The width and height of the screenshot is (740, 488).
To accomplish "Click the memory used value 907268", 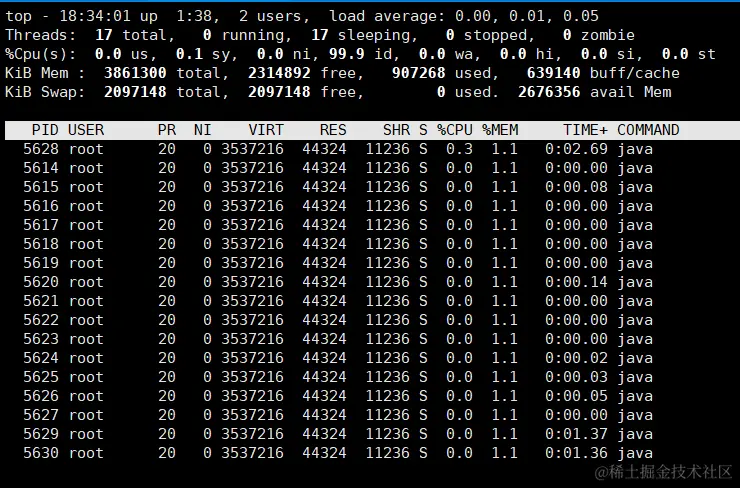I will 419,73.
